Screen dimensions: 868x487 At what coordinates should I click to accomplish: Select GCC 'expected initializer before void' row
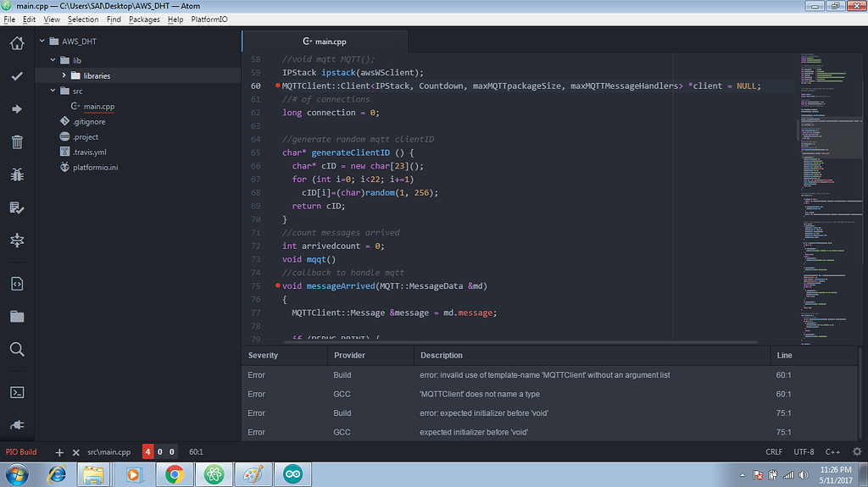click(x=549, y=432)
